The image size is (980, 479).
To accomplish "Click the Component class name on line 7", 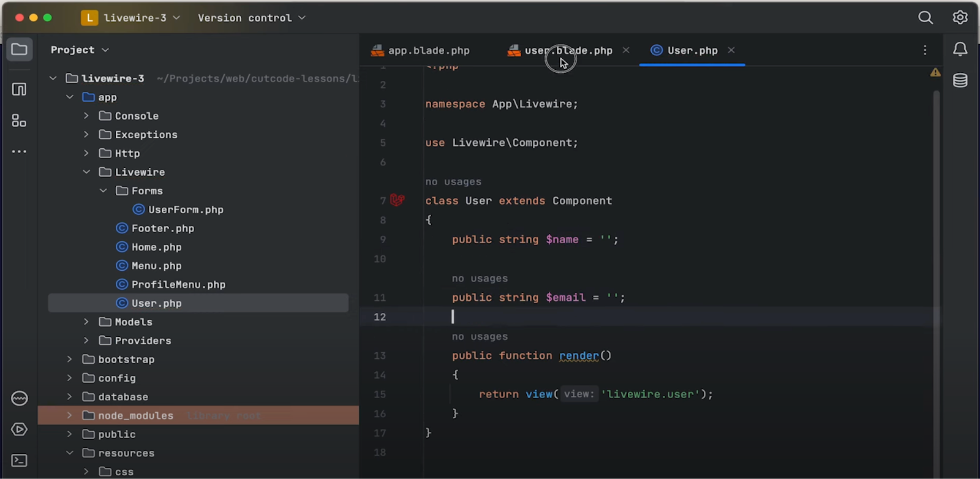I will (582, 201).
